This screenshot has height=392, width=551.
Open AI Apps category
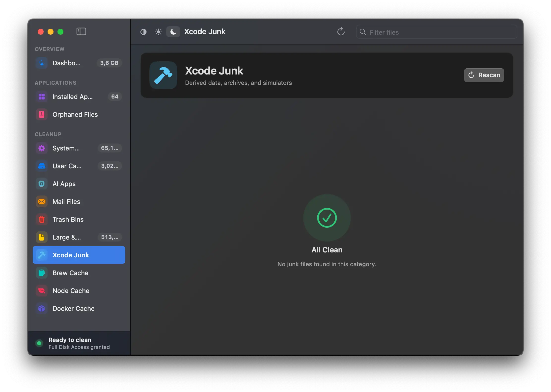click(79, 184)
